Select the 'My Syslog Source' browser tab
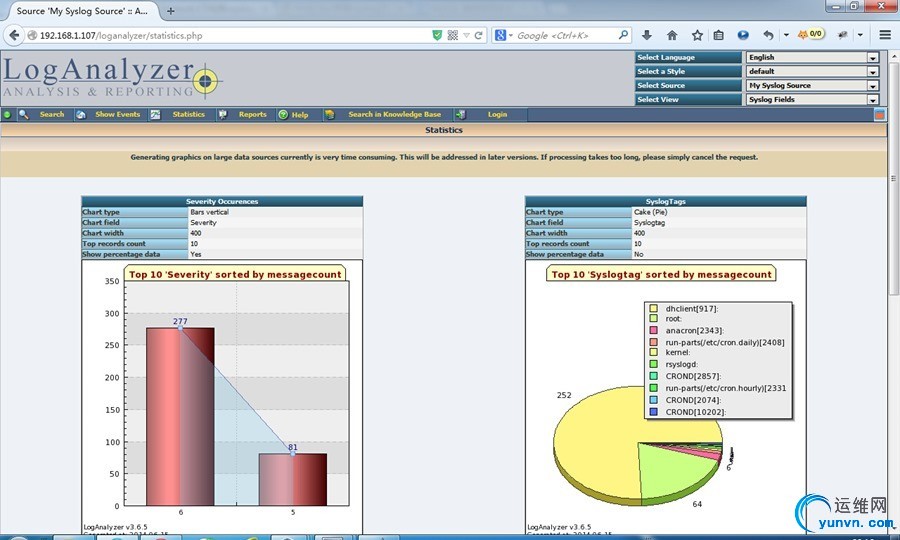The width and height of the screenshot is (900, 540). (82, 11)
